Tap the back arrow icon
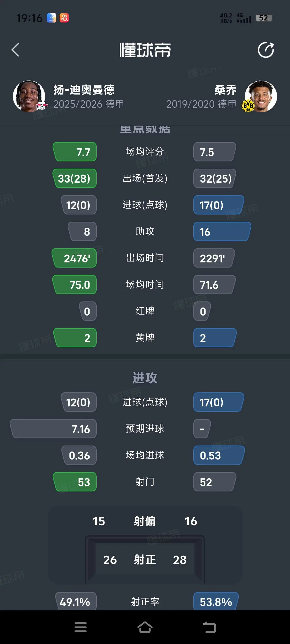This screenshot has height=644, width=290. pyautogui.click(x=15, y=50)
